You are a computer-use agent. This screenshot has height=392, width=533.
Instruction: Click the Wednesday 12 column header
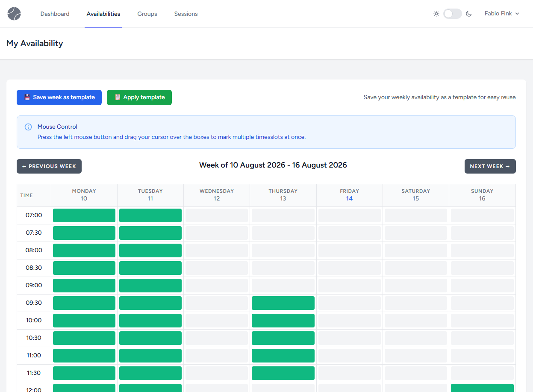click(217, 195)
